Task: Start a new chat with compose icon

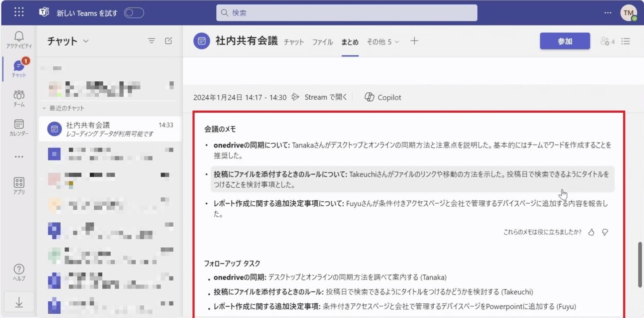Action: point(169,41)
